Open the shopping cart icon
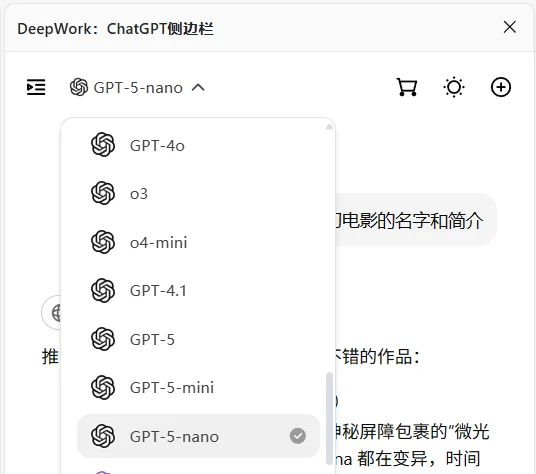Screen dimensions: 536x474 click(x=407, y=87)
